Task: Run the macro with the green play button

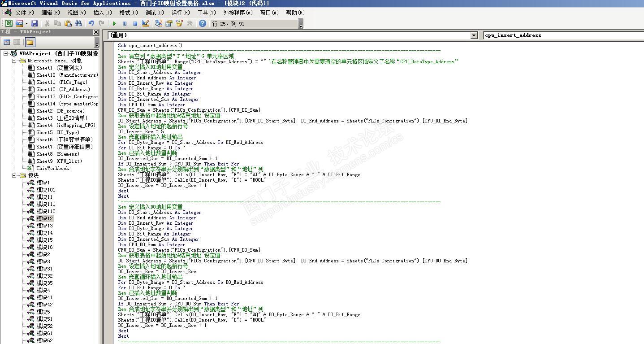Action: tap(114, 23)
